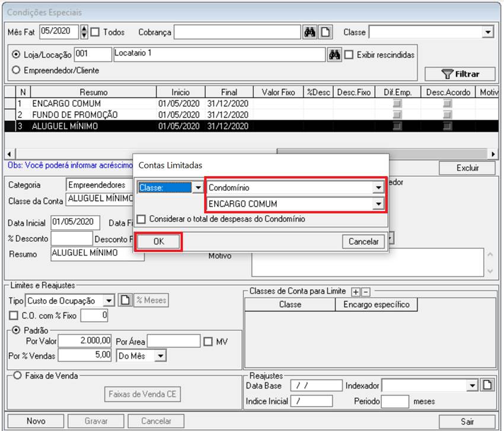This screenshot has width=504, height=431.
Task: Click the document icon beside Indexador
Action: (x=487, y=385)
